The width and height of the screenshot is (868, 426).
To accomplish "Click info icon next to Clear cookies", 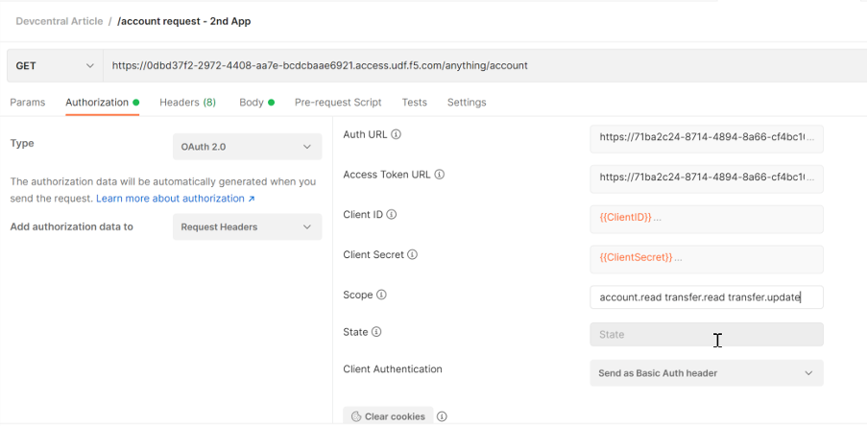I will (x=442, y=416).
